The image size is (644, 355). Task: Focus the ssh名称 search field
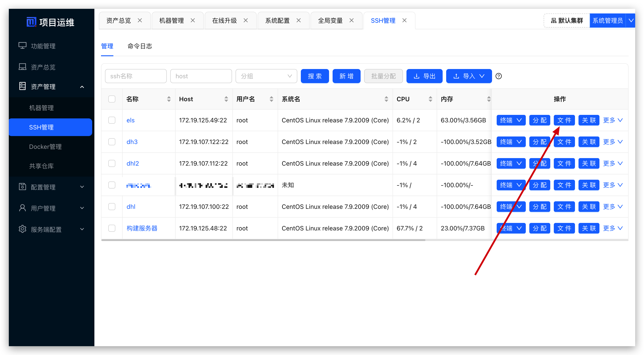pyautogui.click(x=135, y=76)
